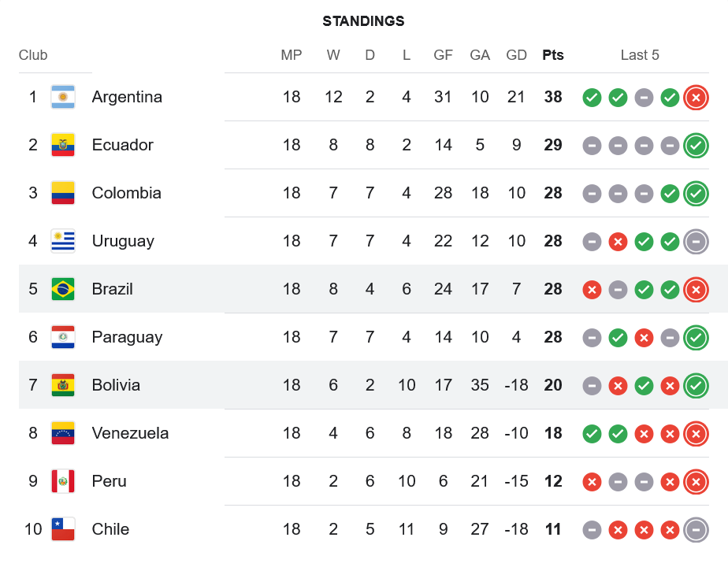Open the Colombia team link
The image size is (728, 567).
(126, 193)
